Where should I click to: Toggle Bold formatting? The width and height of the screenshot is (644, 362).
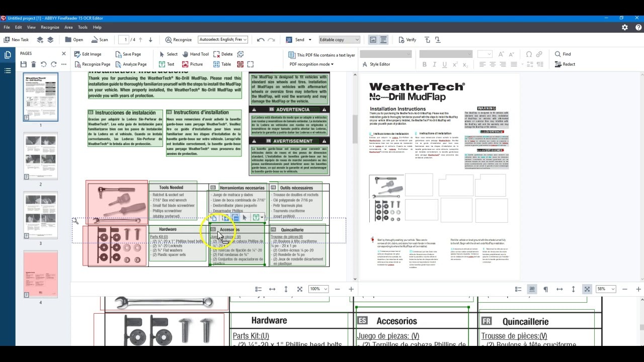pyautogui.click(x=424, y=64)
